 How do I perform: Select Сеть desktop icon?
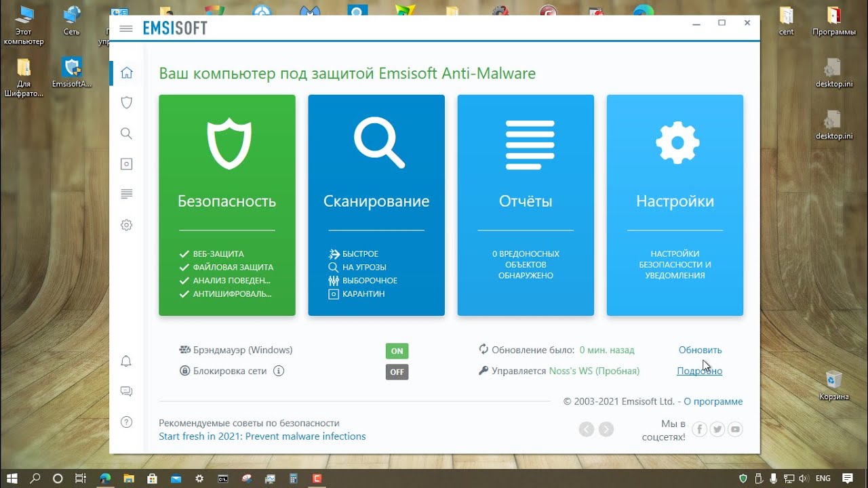coord(71,21)
